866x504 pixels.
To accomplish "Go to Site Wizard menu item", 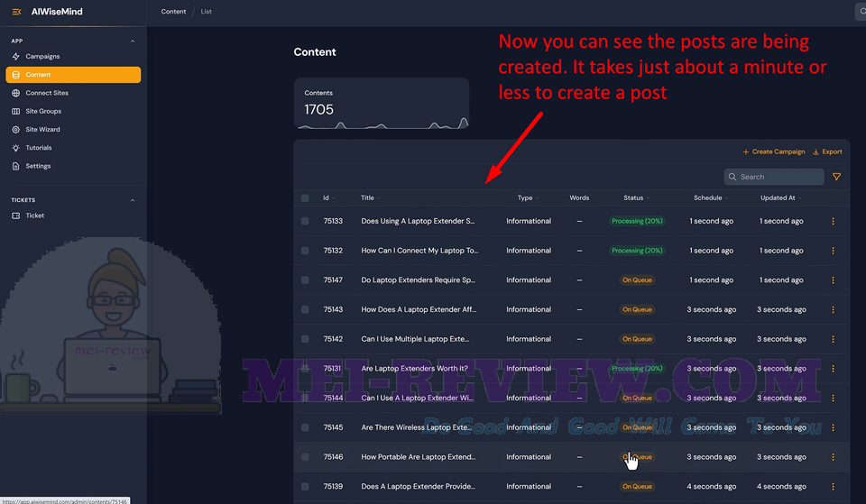I will click(x=42, y=129).
